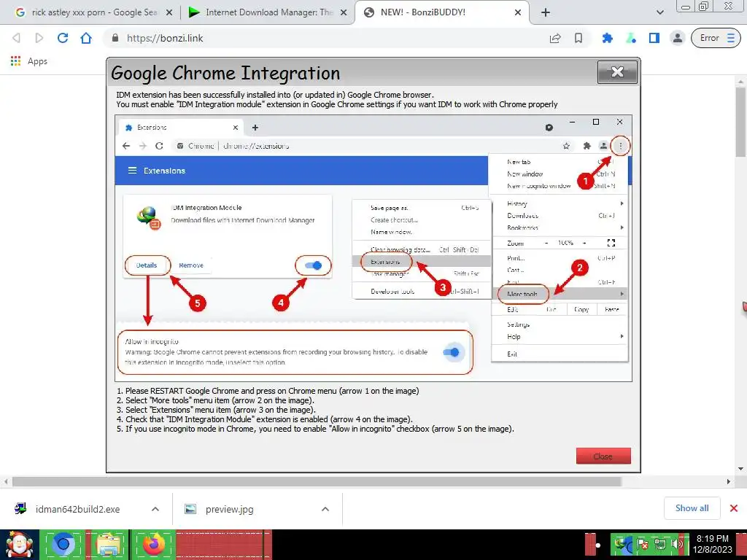This screenshot has height=560, width=747.
Task: Click the address bar showing https://bonzi.link
Action: (x=329, y=38)
